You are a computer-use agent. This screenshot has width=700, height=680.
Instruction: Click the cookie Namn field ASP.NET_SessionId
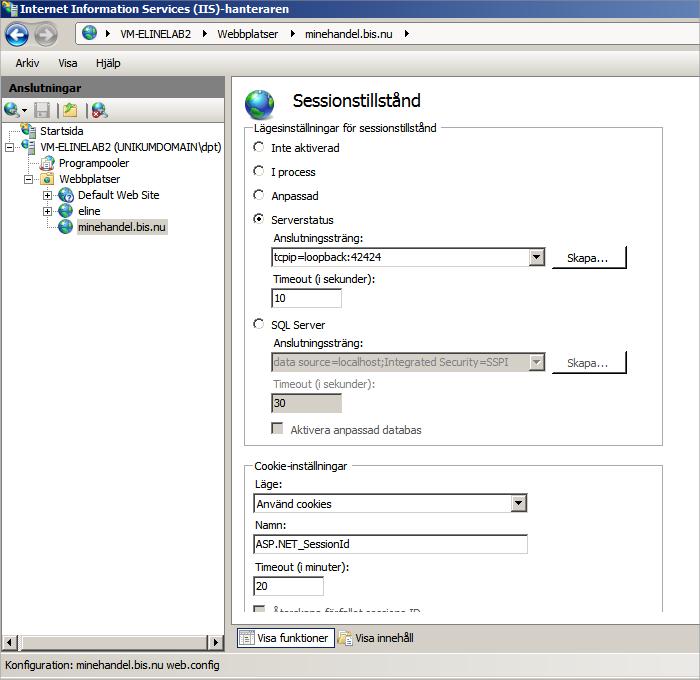tap(390, 544)
